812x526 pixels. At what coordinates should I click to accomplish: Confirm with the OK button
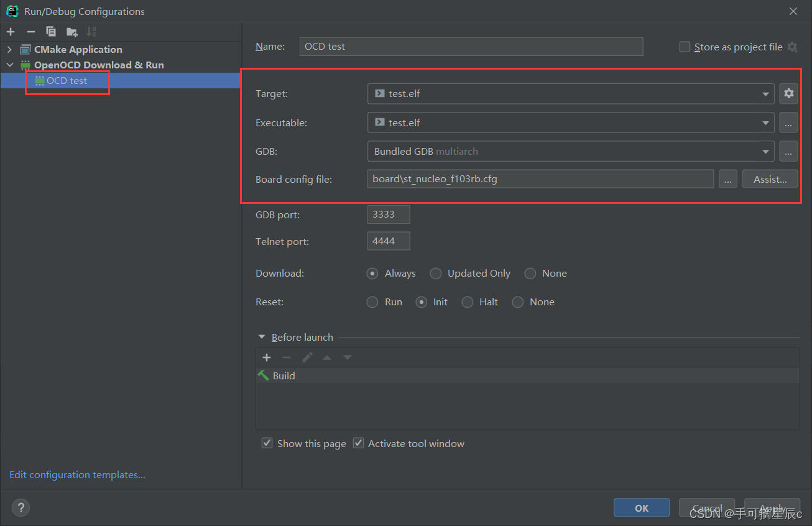642,508
